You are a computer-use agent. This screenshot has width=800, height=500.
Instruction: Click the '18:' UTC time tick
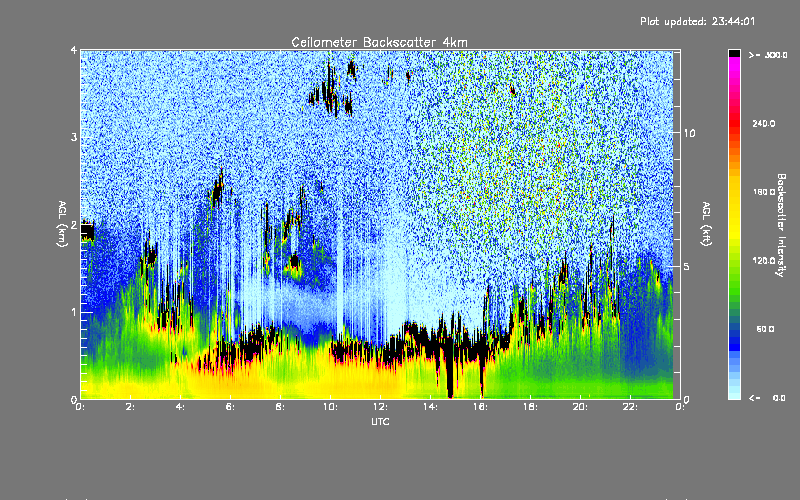[530, 407]
